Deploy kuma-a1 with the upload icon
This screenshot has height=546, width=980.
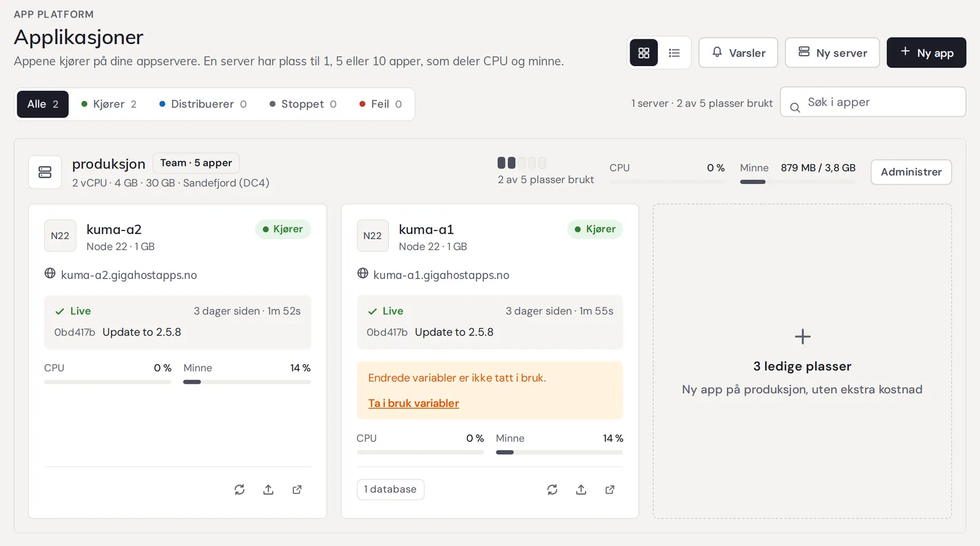point(581,490)
